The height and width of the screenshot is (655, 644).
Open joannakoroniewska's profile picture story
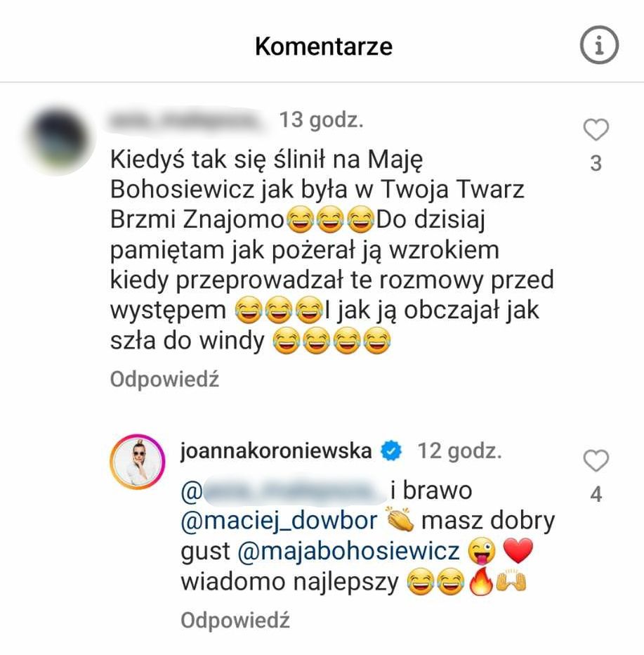coord(138,462)
